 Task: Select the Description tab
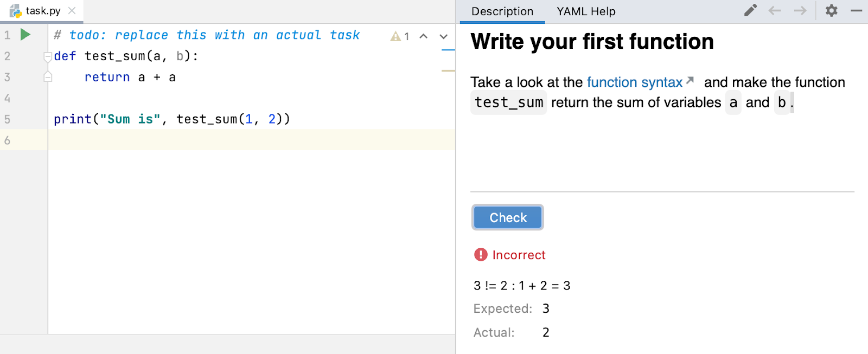(x=502, y=11)
